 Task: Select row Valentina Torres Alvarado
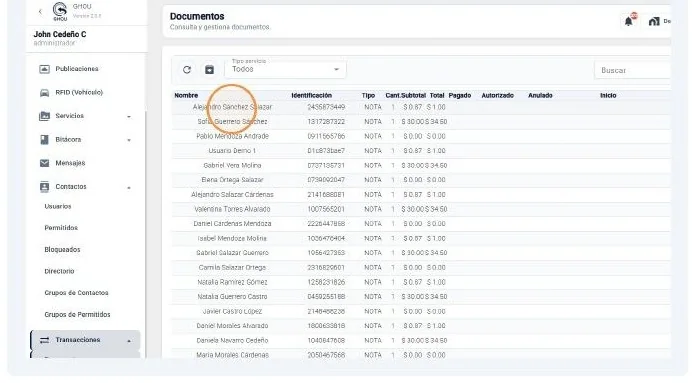pos(421,209)
